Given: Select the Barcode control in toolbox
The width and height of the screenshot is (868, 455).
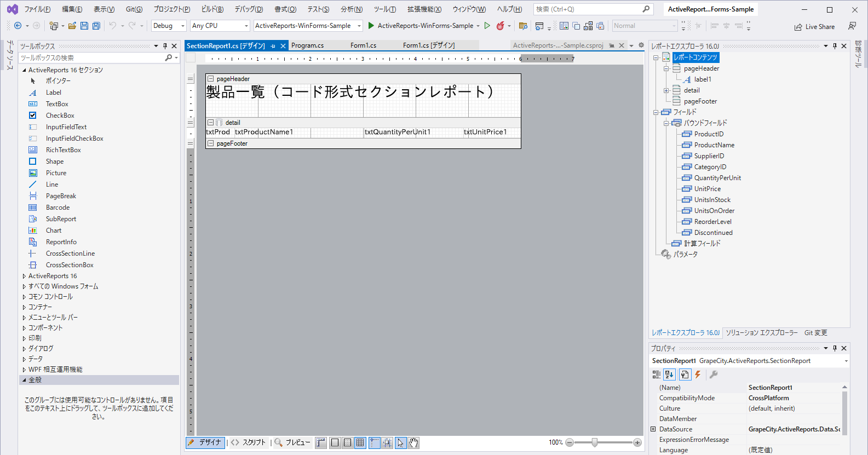Looking at the screenshot, I should pyautogui.click(x=58, y=208).
